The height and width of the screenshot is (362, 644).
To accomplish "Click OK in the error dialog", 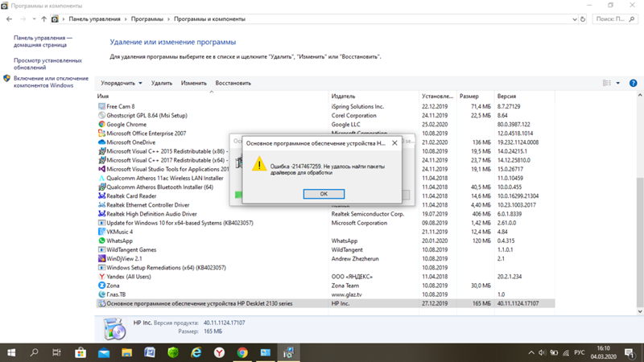I will (324, 194).
